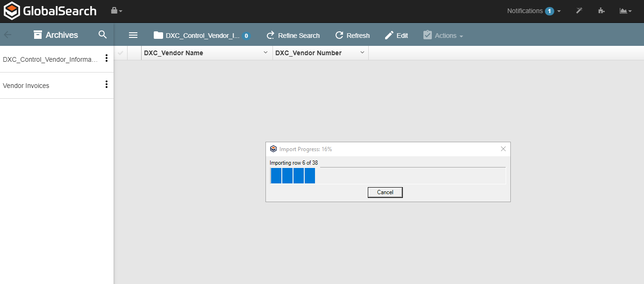The width and height of the screenshot is (644, 284).
Task: Click the DXC_Control_Vendor folder tab
Action: click(x=201, y=36)
